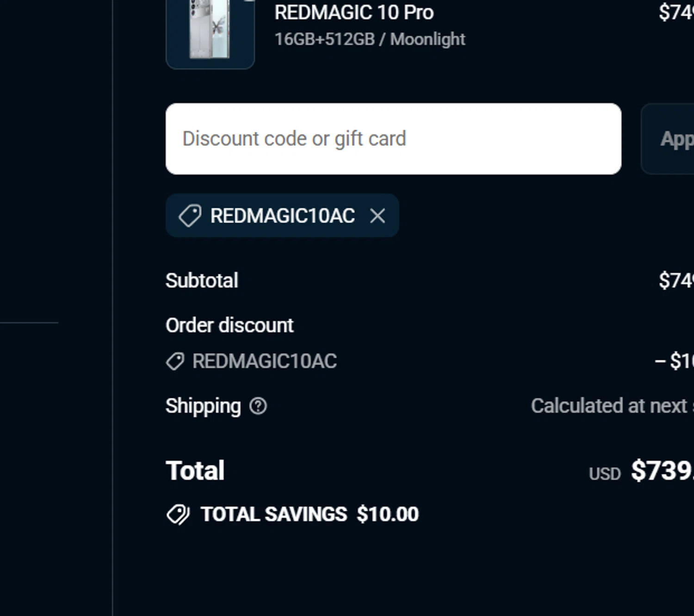The width and height of the screenshot is (694, 616).
Task: Focus the Discount code or gift card field
Action: [x=393, y=139]
